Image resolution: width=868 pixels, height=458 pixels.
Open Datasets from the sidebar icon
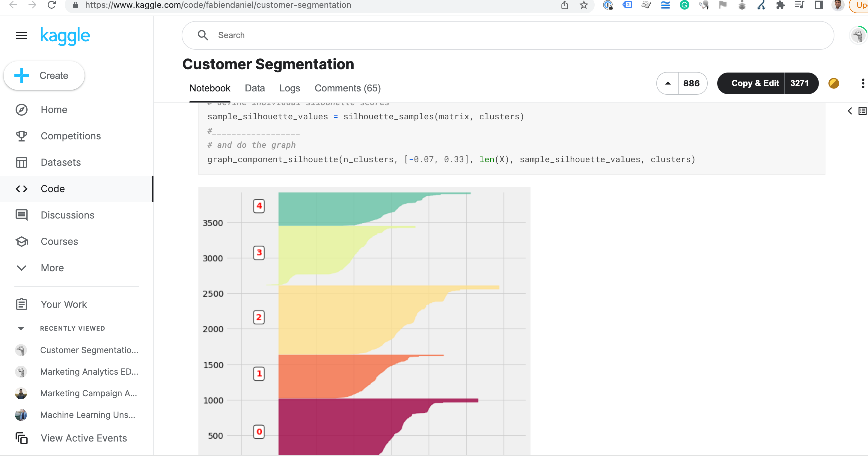tap(21, 162)
